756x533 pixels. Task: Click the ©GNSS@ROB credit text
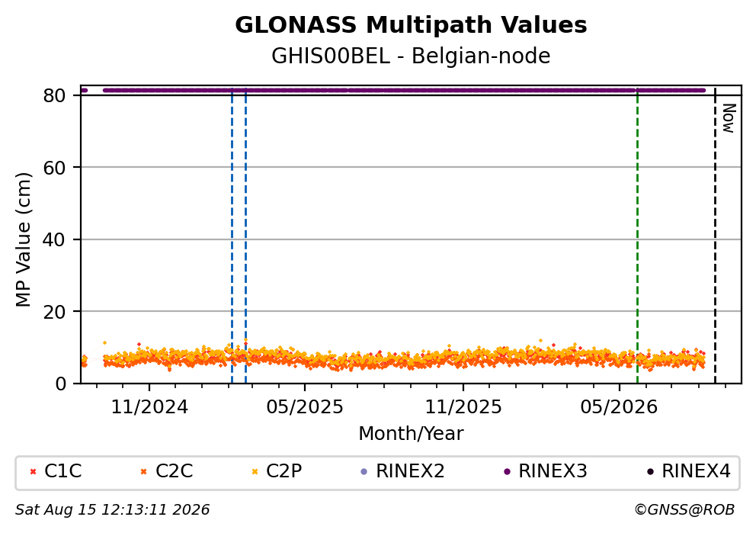click(684, 510)
